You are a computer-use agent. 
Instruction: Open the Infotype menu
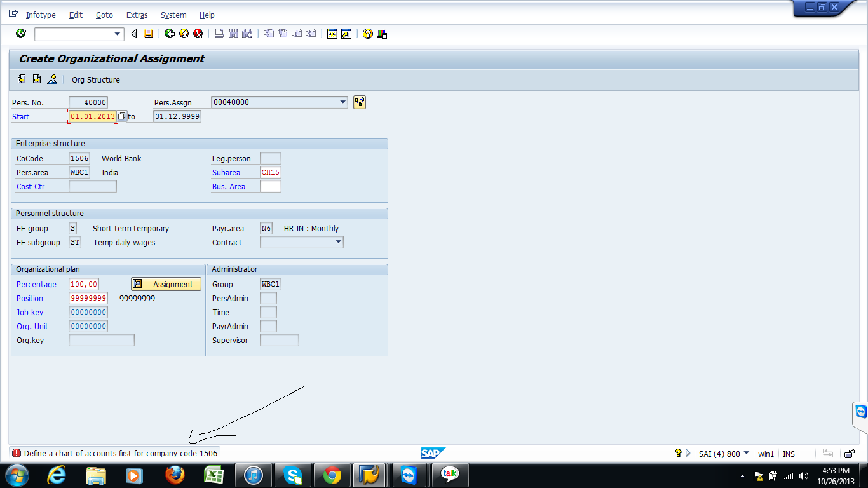(40, 15)
